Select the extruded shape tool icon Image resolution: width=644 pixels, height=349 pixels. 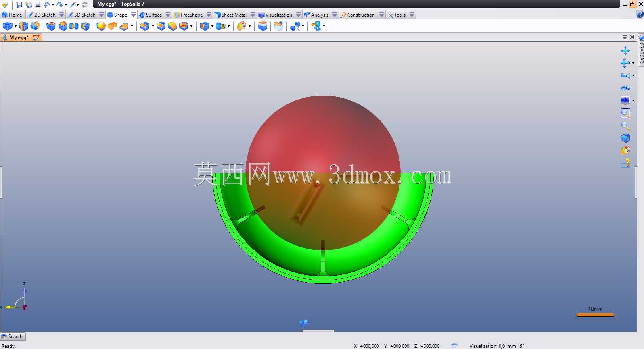23,27
